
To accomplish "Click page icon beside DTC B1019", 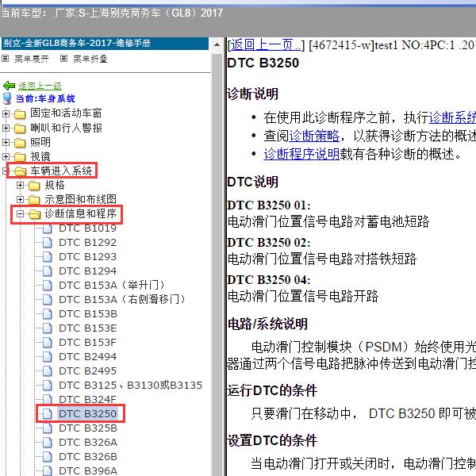I will tap(47, 228).
